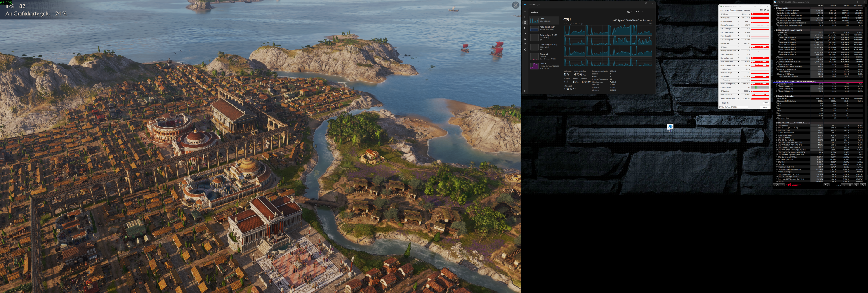Click the GPU-Z screenshot camera icon

click(x=762, y=10)
